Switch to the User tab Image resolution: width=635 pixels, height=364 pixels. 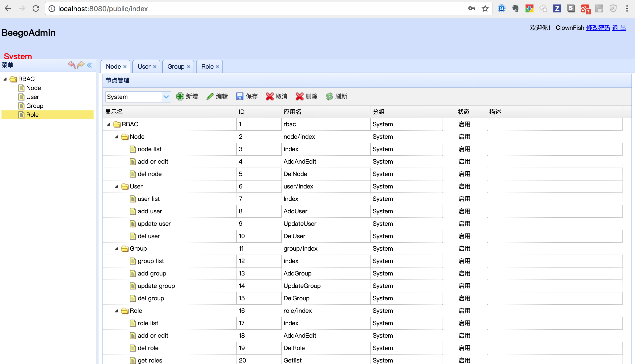[x=144, y=66]
